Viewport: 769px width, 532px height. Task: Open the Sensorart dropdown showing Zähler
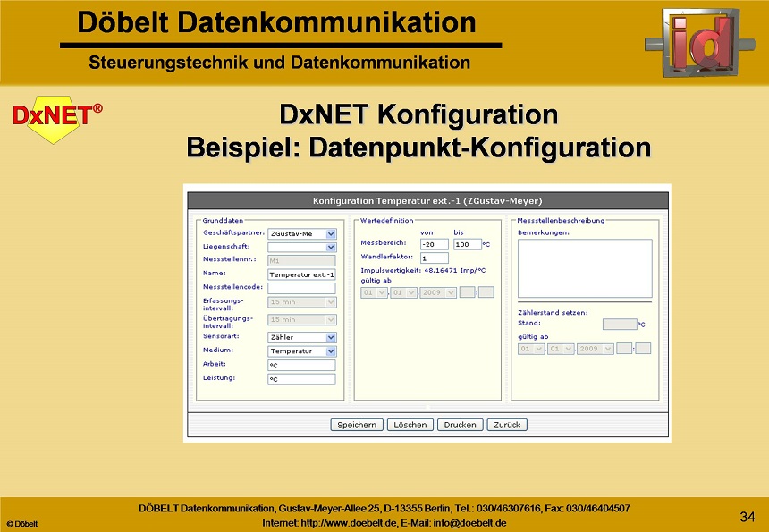(301, 337)
